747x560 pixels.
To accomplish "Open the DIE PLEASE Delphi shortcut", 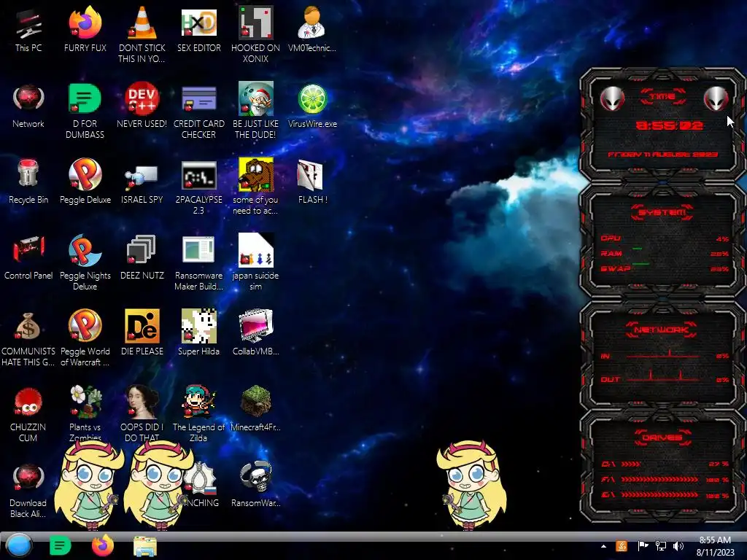I will (142, 332).
